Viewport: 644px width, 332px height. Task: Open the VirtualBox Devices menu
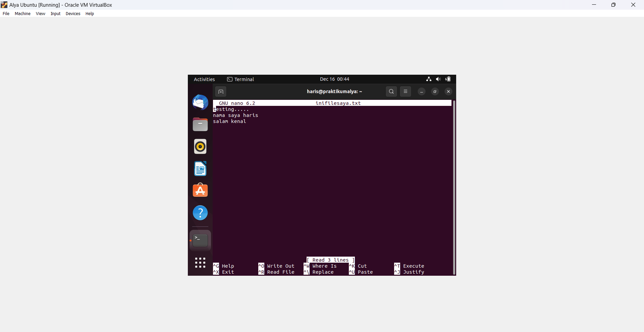point(73,14)
